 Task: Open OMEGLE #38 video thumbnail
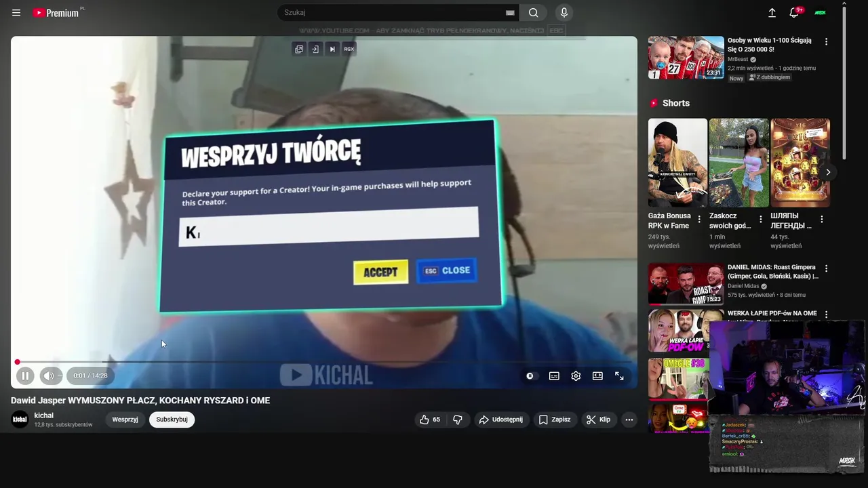pyautogui.click(x=678, y=378)
